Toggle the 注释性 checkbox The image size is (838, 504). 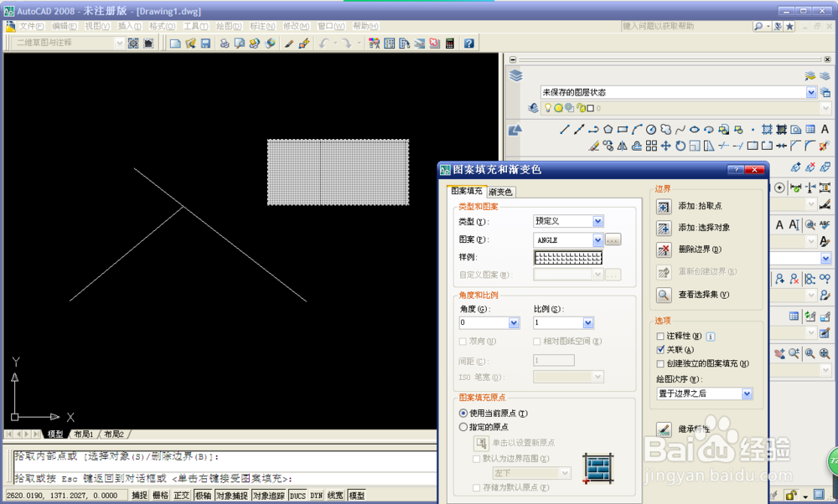[660, 336]
